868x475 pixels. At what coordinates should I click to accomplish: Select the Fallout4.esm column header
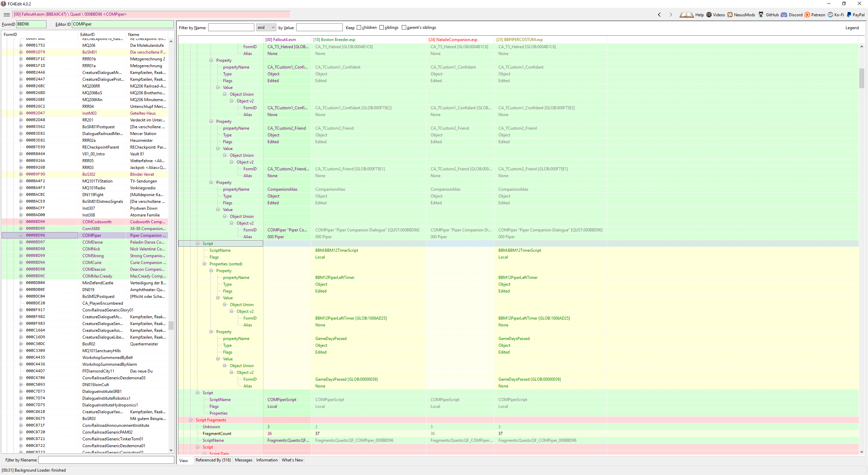point(287,40)
